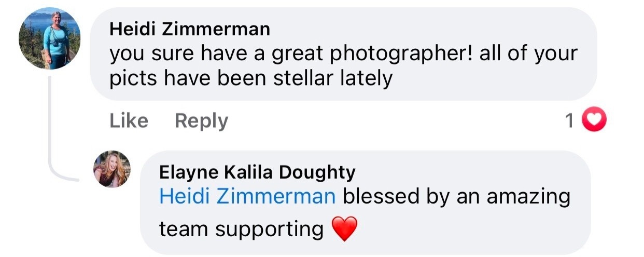This screenshot has width=644, height=257.
Task: Like Heidi Zimmerman's comment
Action: click(x=129, y=121)
